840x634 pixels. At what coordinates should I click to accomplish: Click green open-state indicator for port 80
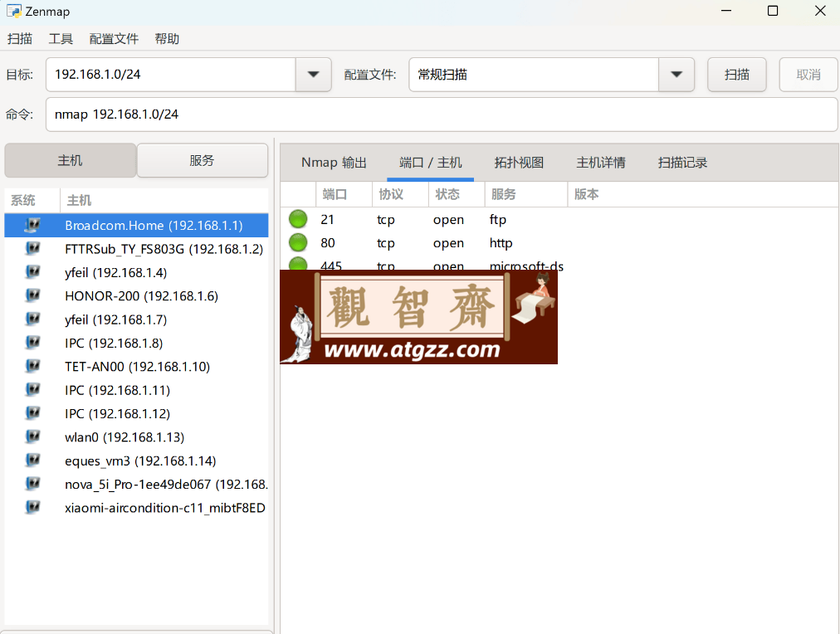tap(298, 242)
